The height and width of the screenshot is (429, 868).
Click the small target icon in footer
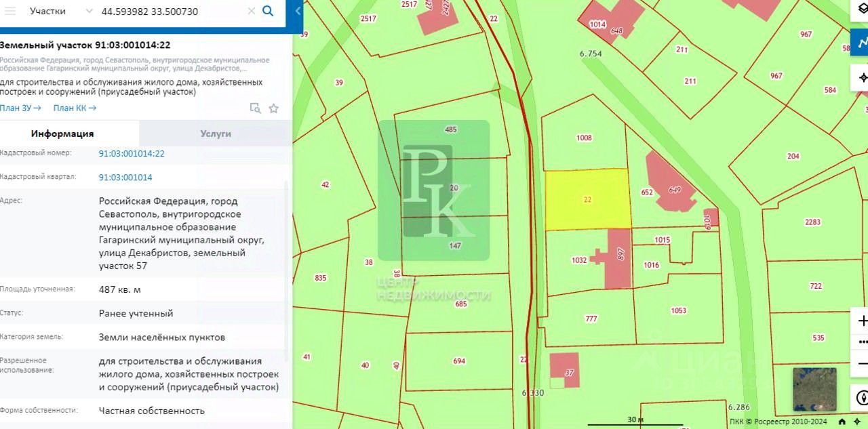click(856, 422)
